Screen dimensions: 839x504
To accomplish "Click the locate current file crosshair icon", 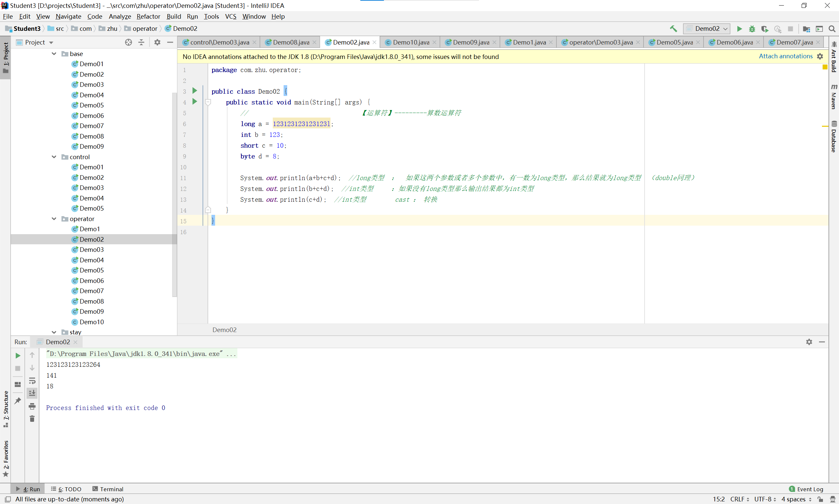I will click(128, 42).
